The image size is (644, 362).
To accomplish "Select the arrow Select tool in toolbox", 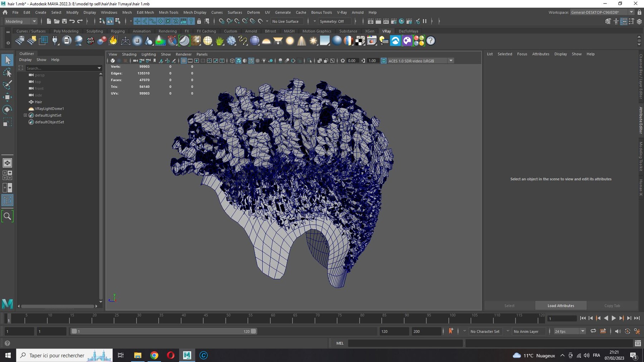I will point(7,60).
